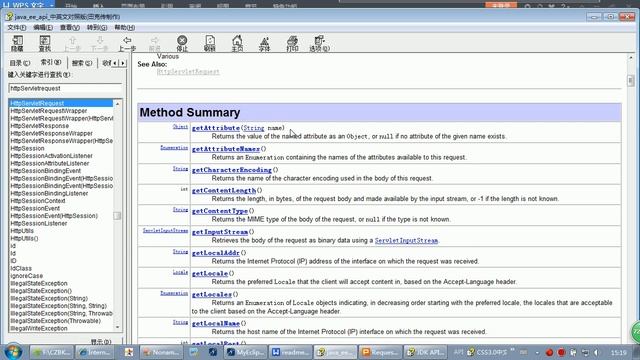Select ignoreCase in the index list

pos(27,276)
